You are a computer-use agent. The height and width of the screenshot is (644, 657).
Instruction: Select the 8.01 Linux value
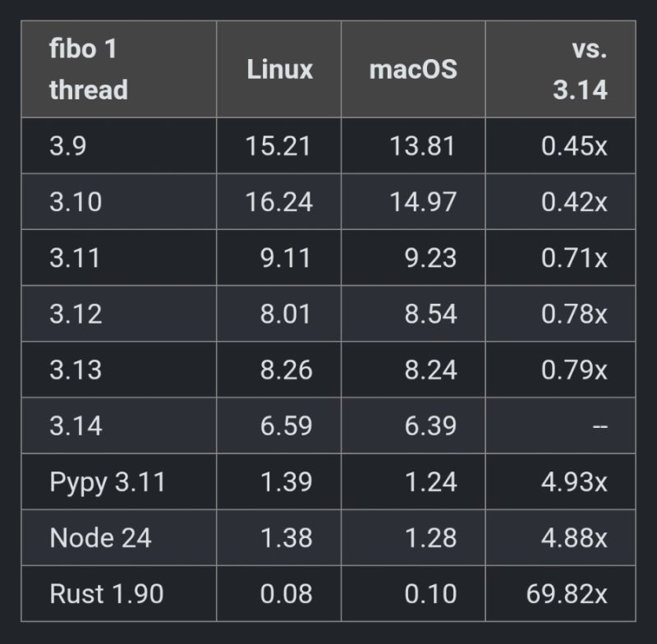286,314
